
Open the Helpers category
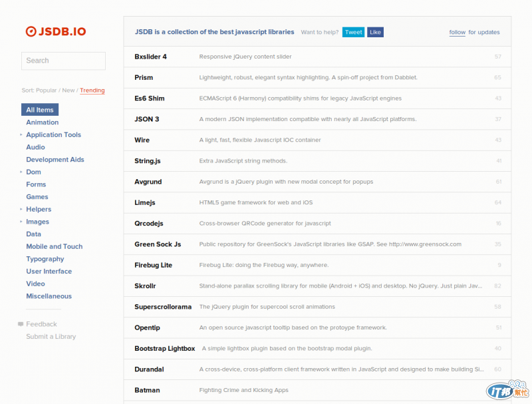[x=39, y=210]
